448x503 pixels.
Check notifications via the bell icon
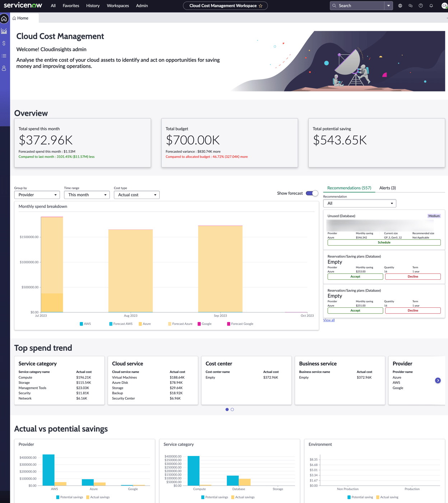pyautogui.click(x=431, y=5)
